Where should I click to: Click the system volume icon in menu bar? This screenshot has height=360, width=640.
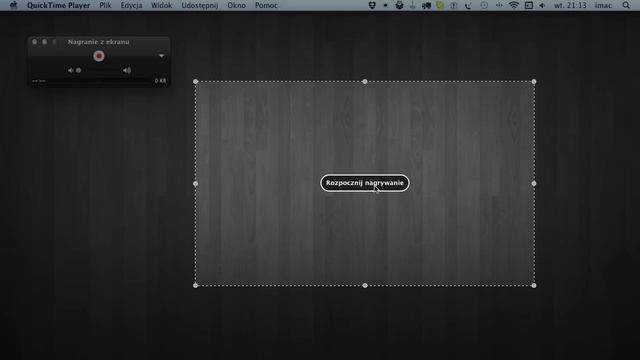[542, 5]
